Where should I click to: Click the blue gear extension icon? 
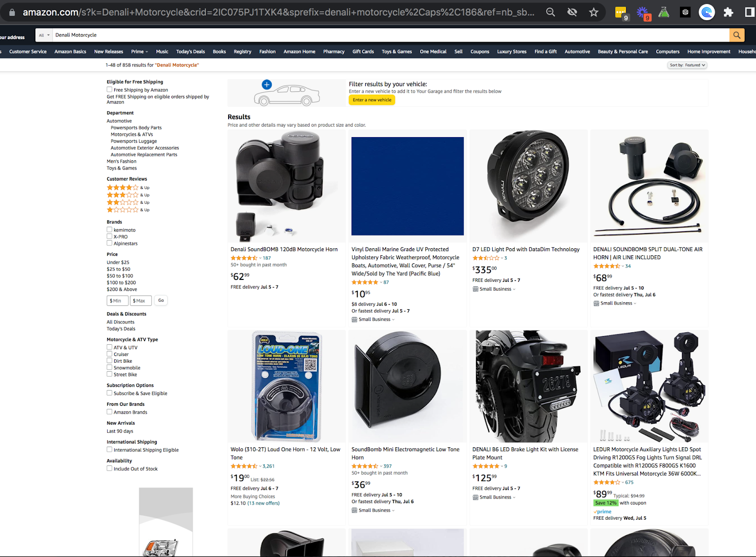tap(643, 13)
